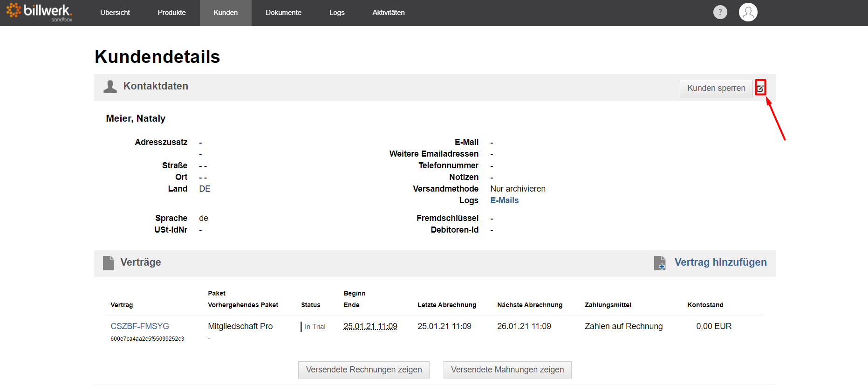Open the Dokumente menu
Image resolution: width=868 pixels, height=385 pixels.
(283, 13)
